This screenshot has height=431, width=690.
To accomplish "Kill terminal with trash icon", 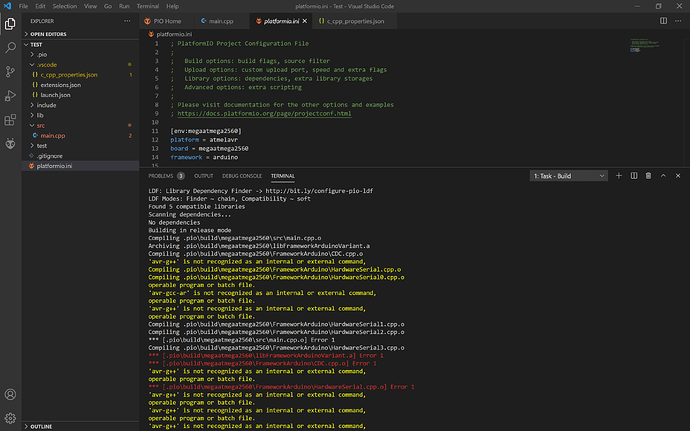I will pos(648,176).
